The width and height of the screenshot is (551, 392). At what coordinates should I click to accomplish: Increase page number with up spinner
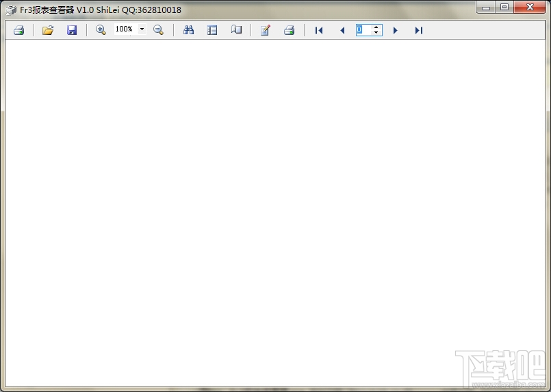coord(376,27)
